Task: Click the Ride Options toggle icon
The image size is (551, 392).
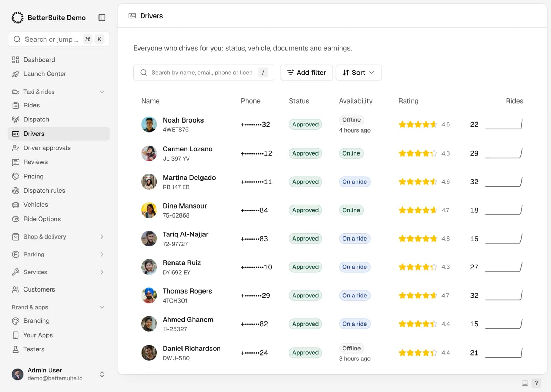Action: coord(15,219)
